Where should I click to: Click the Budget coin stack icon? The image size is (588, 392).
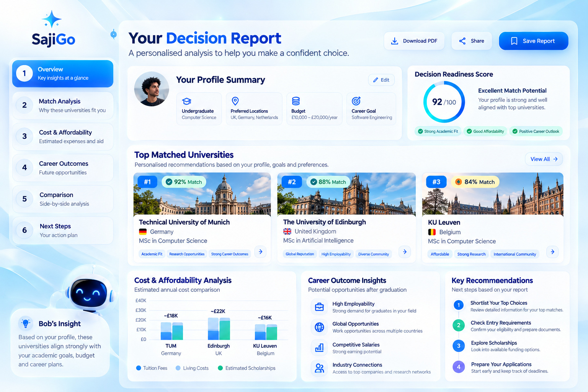pos(296,101)
